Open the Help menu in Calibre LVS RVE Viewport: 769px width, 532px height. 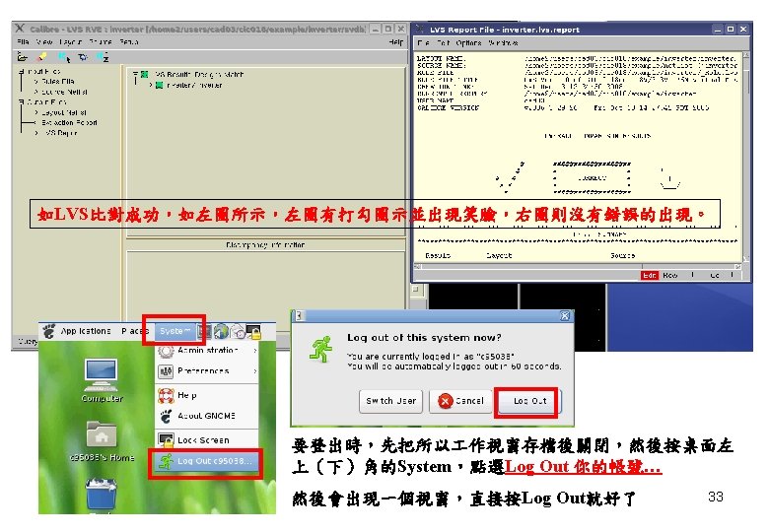[x=396, y=42]
